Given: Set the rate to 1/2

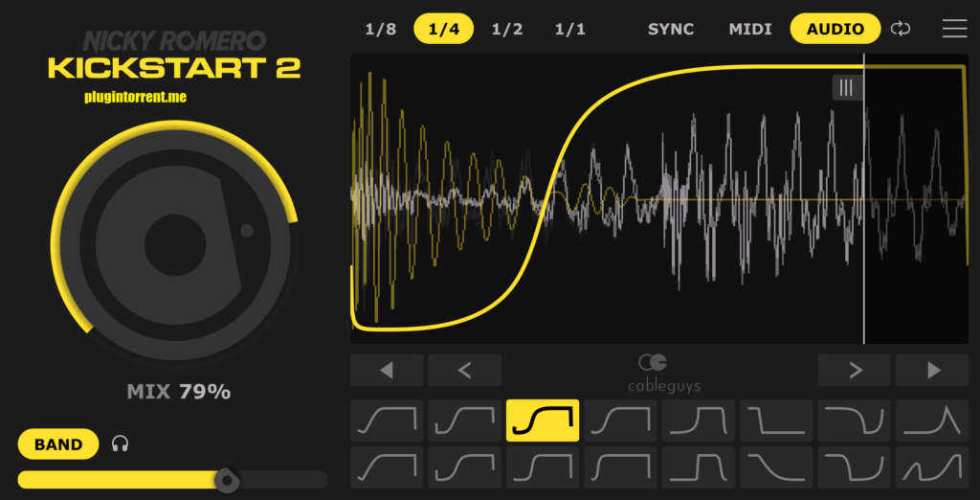Looking at the screenshot, I should coord(507,30).
